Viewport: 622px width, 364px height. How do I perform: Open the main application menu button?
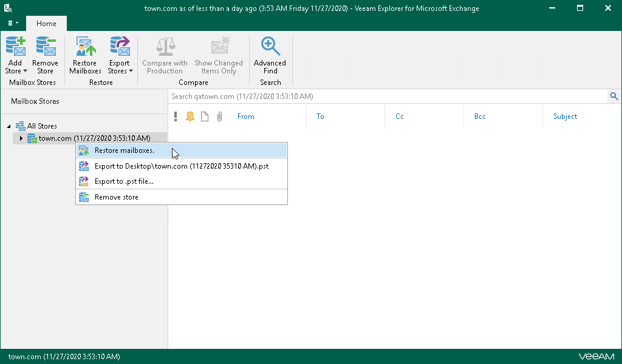coord(13,23)
